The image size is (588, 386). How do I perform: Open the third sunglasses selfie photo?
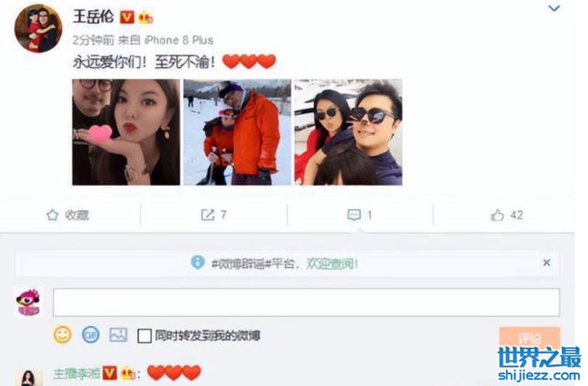tap(348, 132)
